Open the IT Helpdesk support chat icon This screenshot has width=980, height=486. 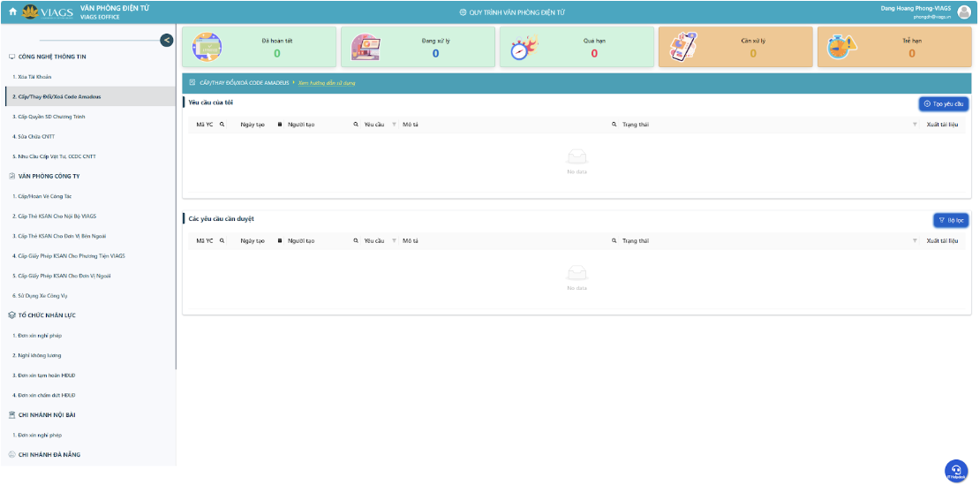point(955,470)
